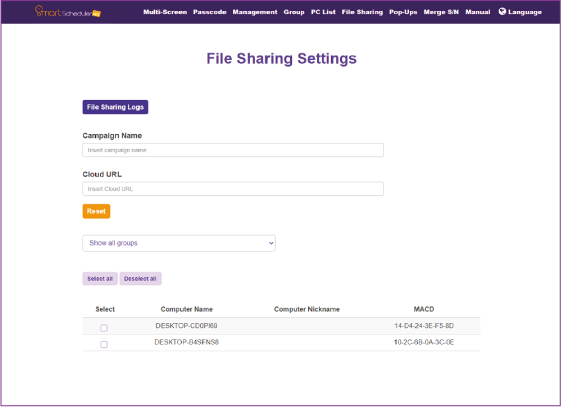
Task: Click computer name DESKTOP-B4SFNS8
Action: tap(186, 342)
